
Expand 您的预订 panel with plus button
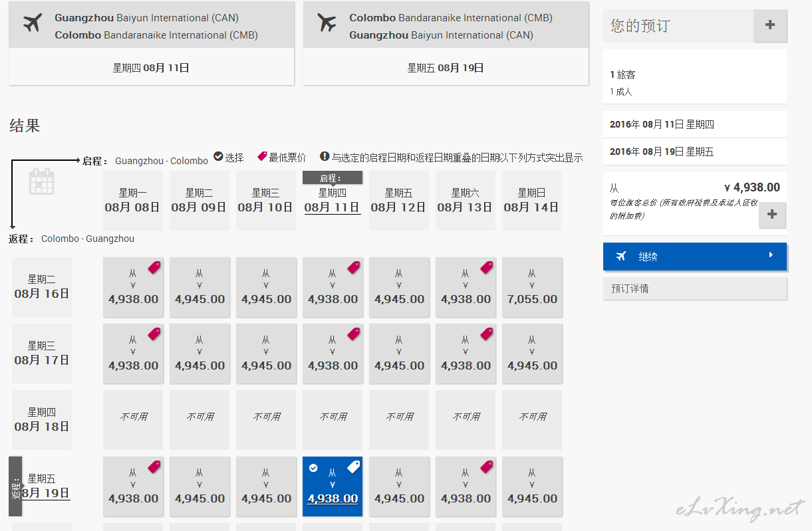pyautogui.click(x=770, y=26)
